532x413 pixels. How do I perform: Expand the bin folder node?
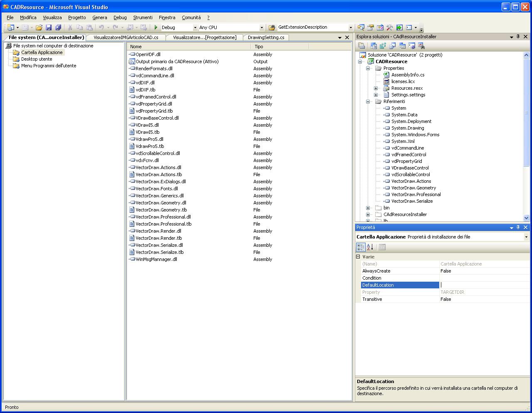pyautogui.click(x=368, y=208)
